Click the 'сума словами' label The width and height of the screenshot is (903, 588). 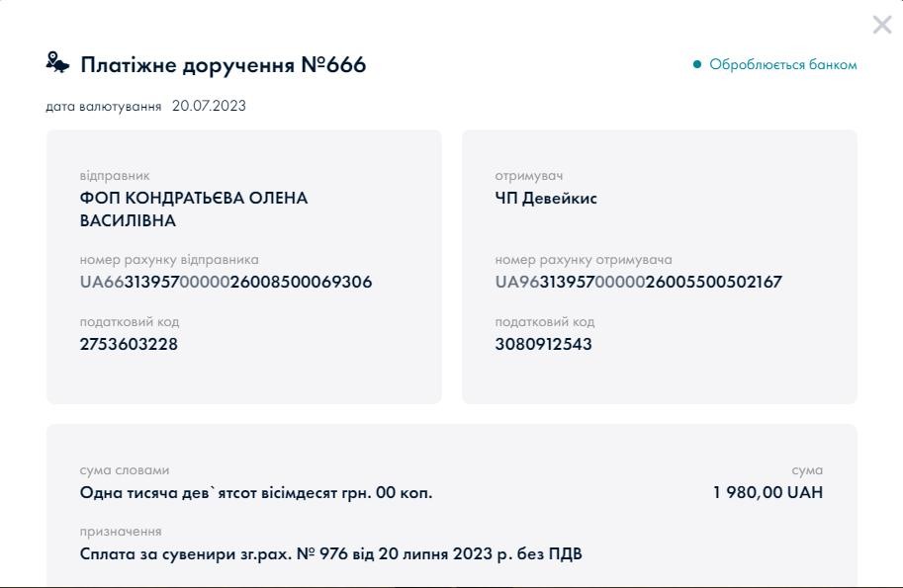pos(124,470)
